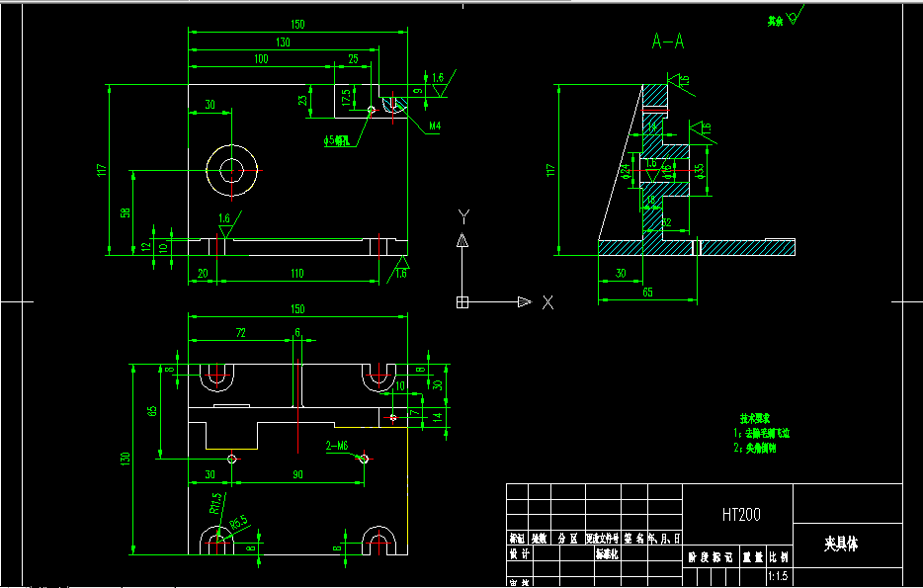Select the '重量' cell in title block
The image size is (923, 588).
coord(753,557)
